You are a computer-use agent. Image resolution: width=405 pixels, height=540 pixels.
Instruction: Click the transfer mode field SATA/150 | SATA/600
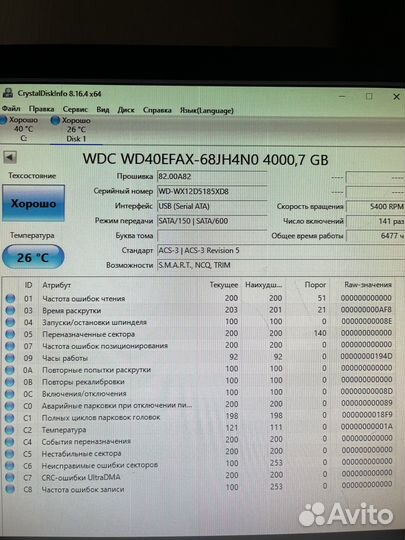(x=212, y=221)
